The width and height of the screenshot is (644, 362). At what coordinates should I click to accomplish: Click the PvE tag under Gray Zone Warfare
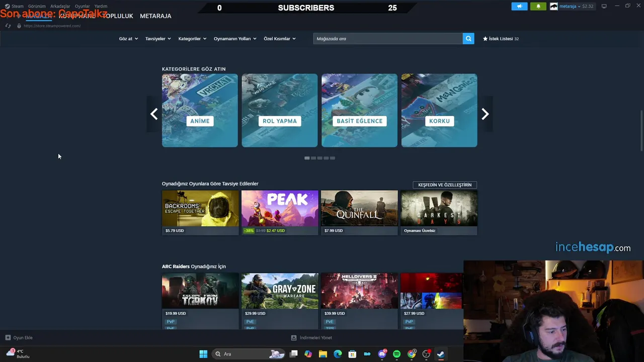coord(250,322)
